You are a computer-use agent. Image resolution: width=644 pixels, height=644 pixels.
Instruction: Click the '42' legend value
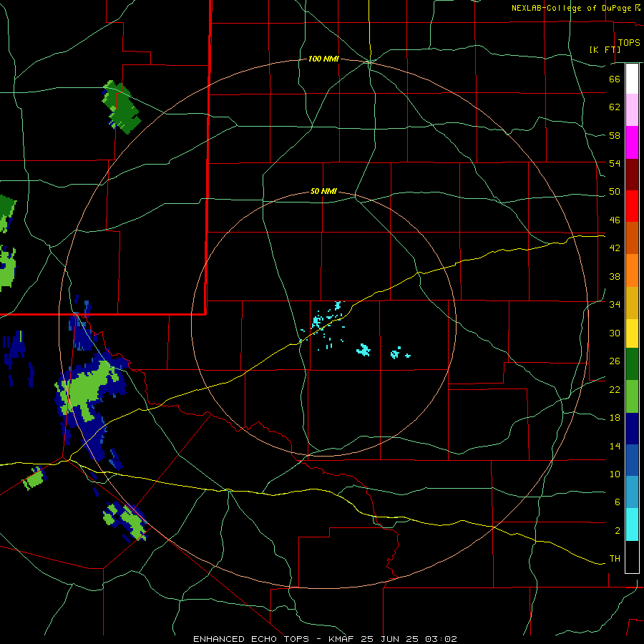coord(615,248)
